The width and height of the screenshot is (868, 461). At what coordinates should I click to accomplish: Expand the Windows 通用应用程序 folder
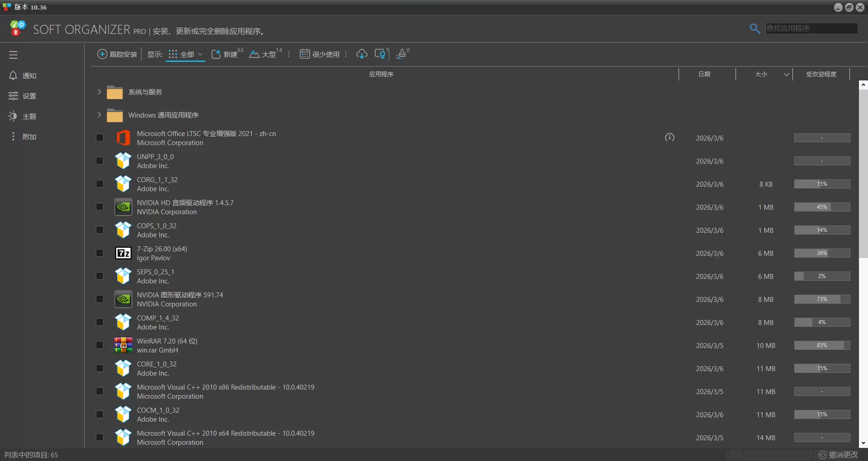tap(99, 115)
